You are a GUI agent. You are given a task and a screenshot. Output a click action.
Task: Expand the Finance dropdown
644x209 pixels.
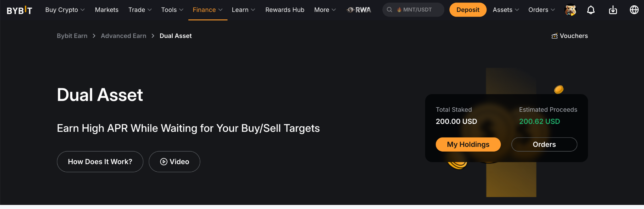[x=208, y=10]
